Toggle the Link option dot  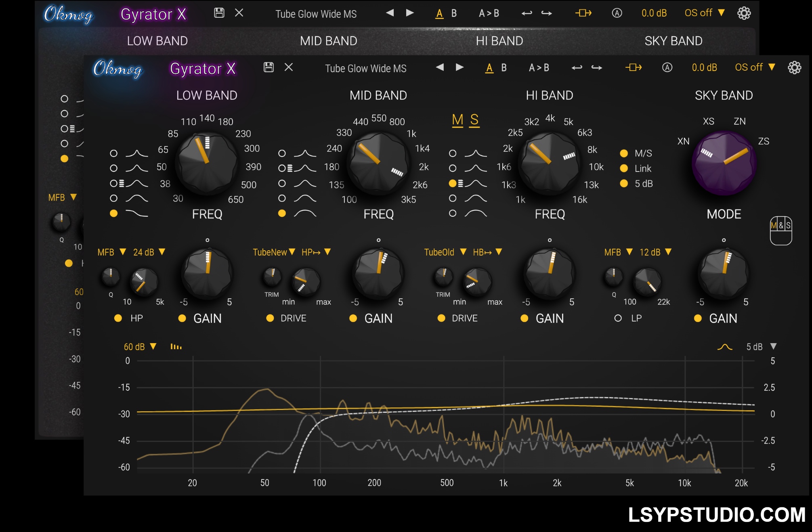624,168
